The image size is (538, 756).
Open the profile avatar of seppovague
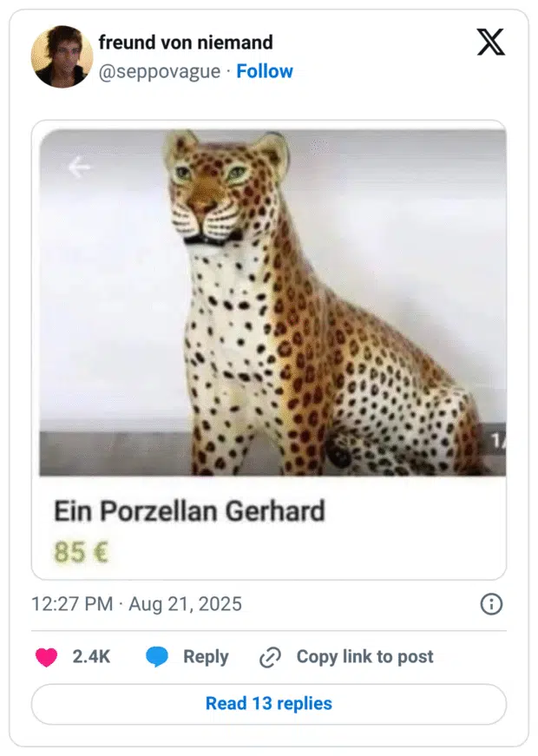tap(62, 56)
